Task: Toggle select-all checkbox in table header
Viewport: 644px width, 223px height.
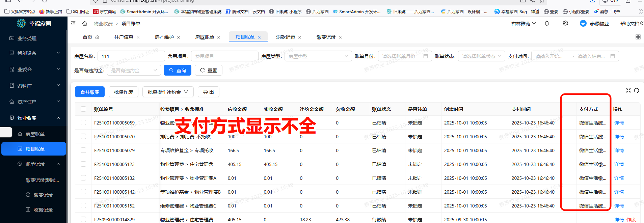Action: [x=83, y=109]
